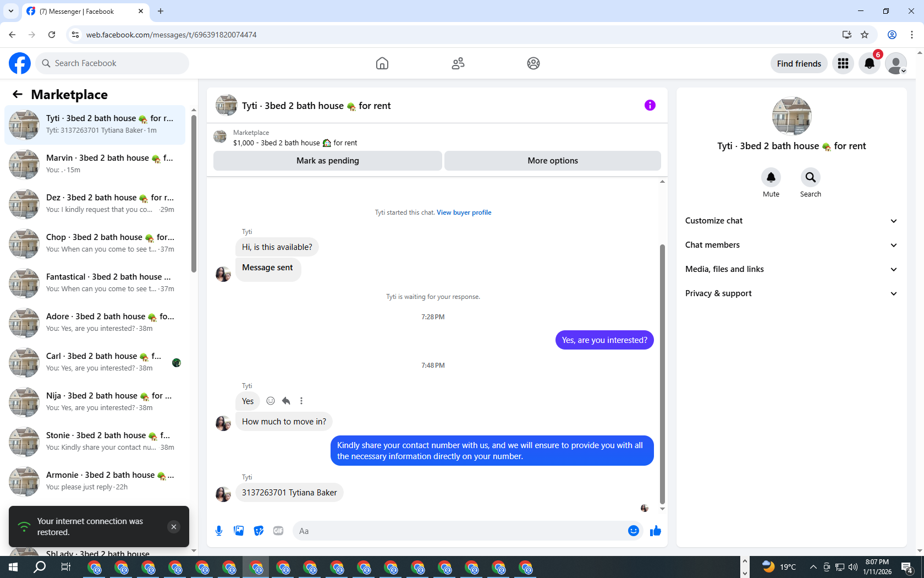
Task: Open the Nija conversation
Action: click(x=95, y=402)
